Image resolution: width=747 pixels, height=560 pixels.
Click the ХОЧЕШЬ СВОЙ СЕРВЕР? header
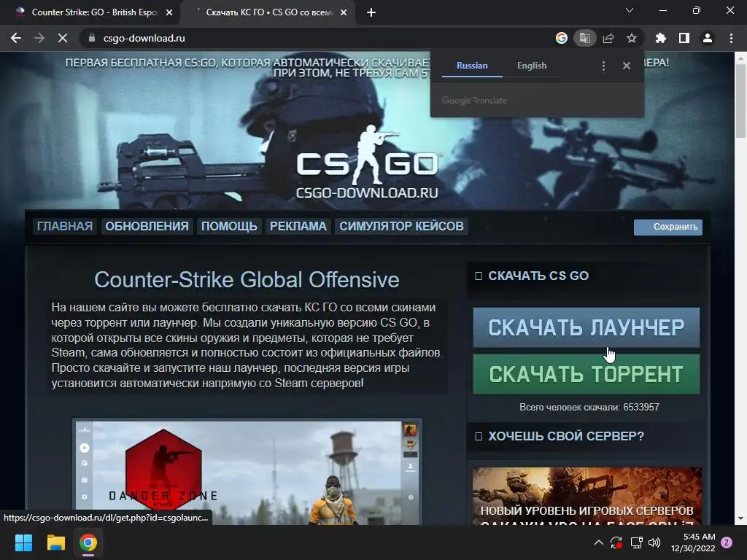pos(566,436)
